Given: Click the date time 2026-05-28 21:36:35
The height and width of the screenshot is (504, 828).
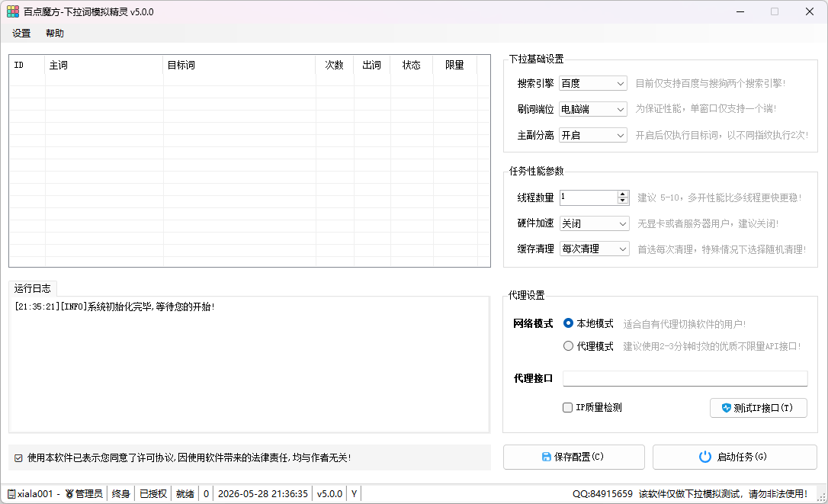Looking at the screenshot, I should (x=263, y=494).
